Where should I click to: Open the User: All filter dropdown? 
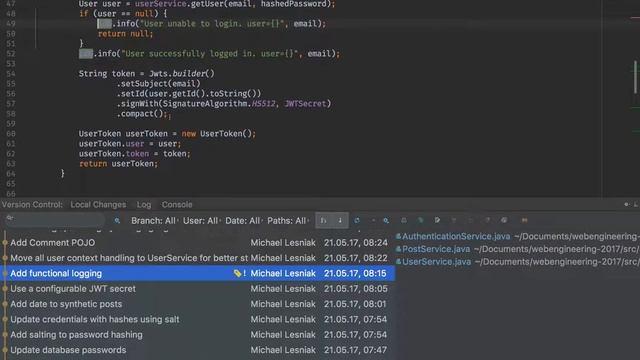click(x=201, y=221)
